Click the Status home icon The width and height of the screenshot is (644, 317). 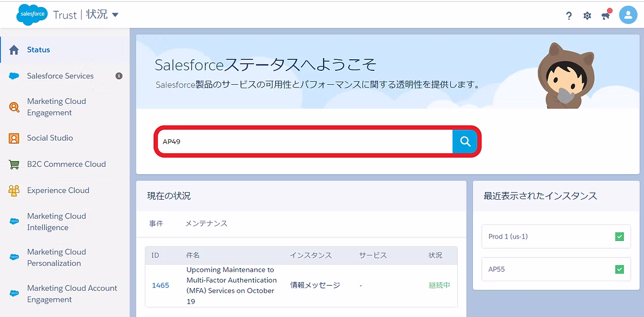tap(14, 50)
